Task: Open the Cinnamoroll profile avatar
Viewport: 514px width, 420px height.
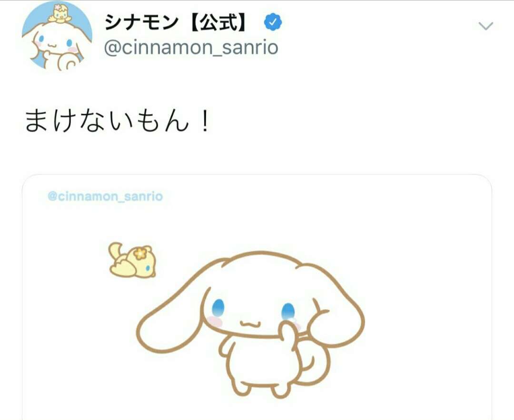Action: coord(57,36)
